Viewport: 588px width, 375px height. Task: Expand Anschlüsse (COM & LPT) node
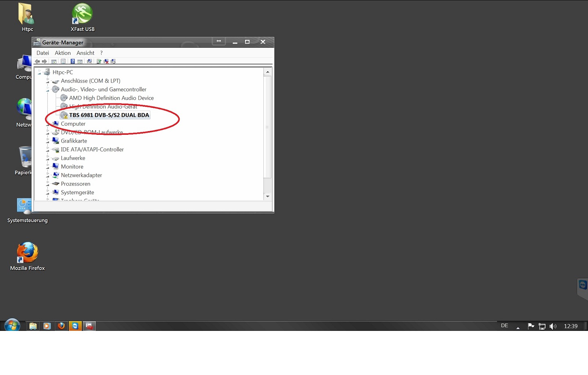pyautogui.click(x=48, y=80)
